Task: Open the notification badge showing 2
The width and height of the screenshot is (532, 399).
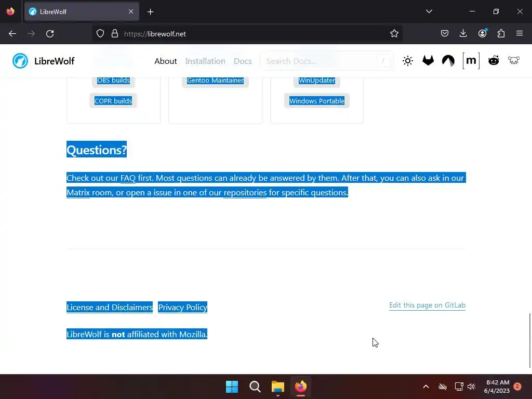Action: click(x=517, y=387)
